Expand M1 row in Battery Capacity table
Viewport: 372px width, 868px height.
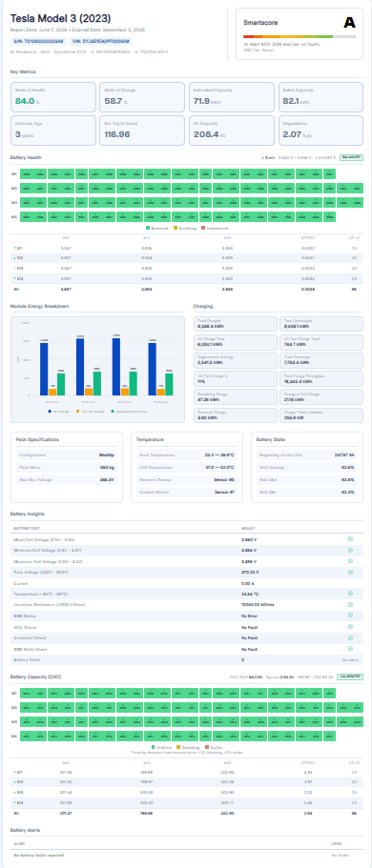pos(14,771)
